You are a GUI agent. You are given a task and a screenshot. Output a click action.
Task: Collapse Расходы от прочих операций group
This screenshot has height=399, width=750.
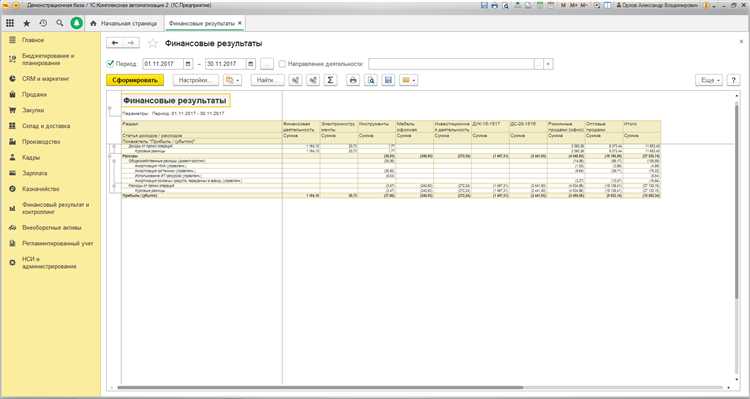tap(114, 186)
